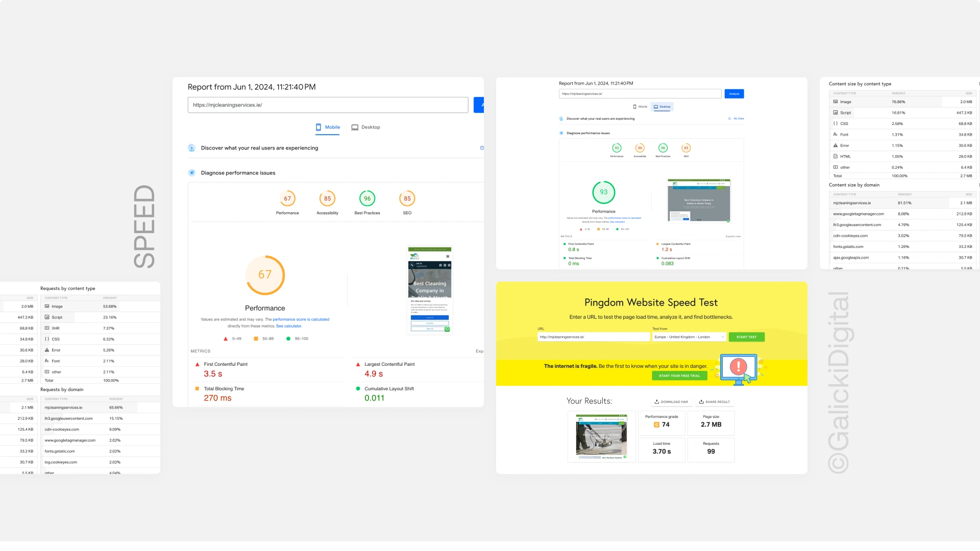The height and width of the screenshot is (551, 980).
Task: Click the XHR icon in the 'Requests by content type' table
Action: click(x=47, y=328)
